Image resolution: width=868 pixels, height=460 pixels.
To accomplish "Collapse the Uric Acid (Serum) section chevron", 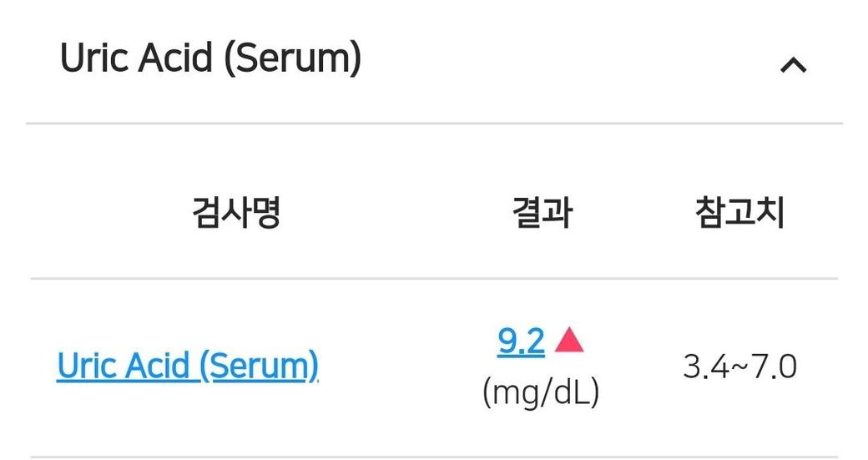I will pyautogui.click(x=793, y=64).
